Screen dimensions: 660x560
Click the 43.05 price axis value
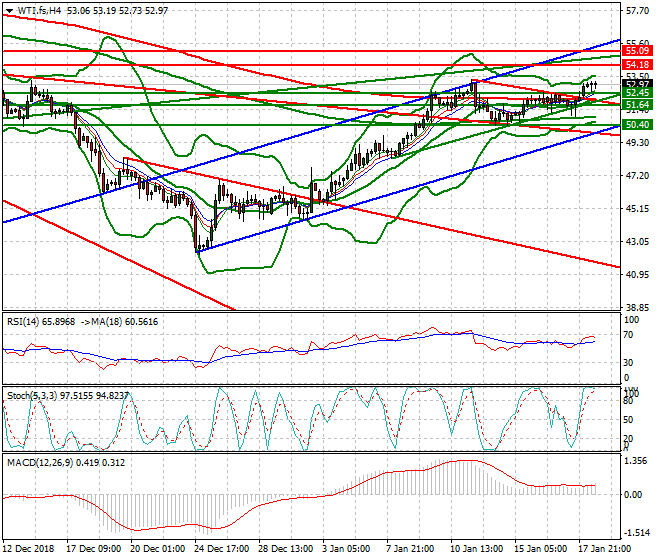(637, 242)
